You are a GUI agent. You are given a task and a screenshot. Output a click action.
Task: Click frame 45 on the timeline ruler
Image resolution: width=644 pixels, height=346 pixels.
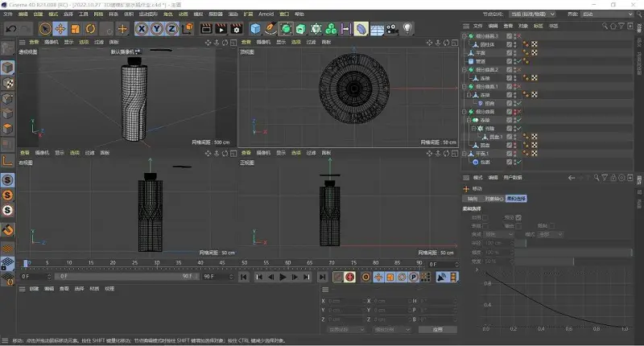click(222, 262)
